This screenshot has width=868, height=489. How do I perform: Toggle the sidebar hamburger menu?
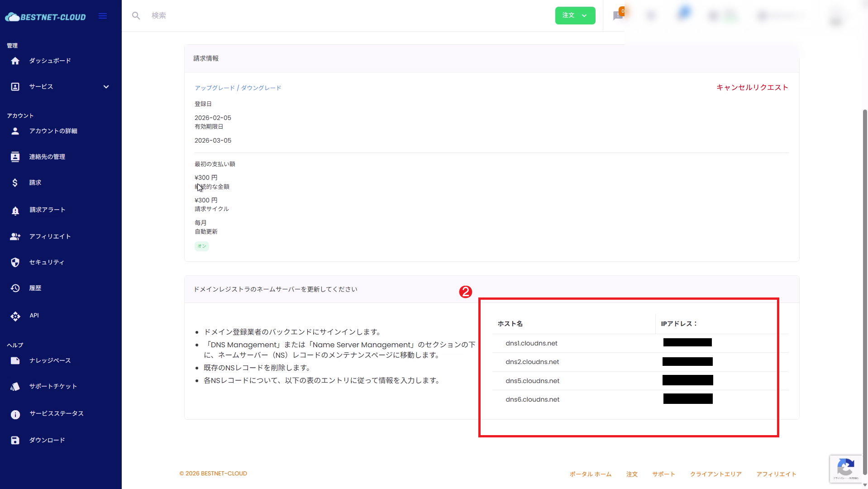click(103, 16)
